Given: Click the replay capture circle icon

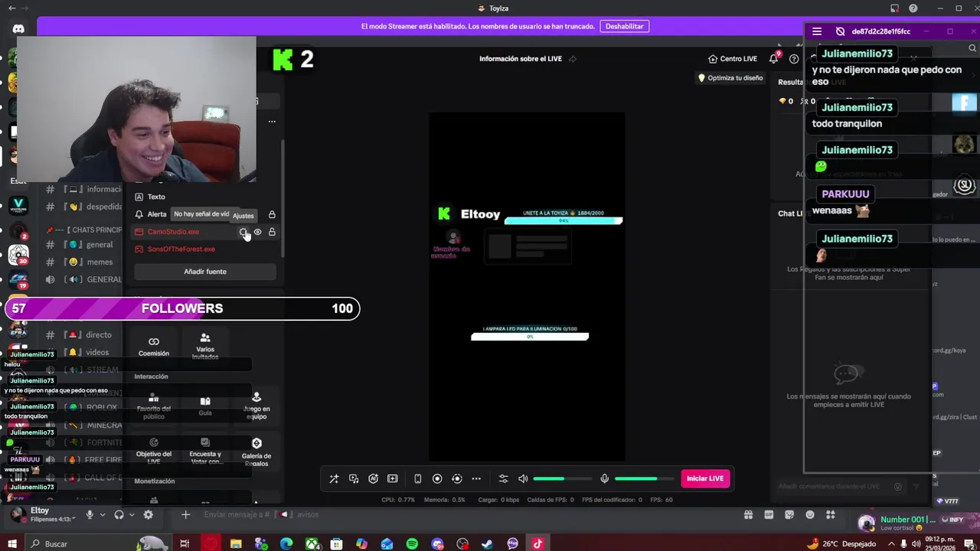Looking at the screenshot, I should (x=457, y=479).
